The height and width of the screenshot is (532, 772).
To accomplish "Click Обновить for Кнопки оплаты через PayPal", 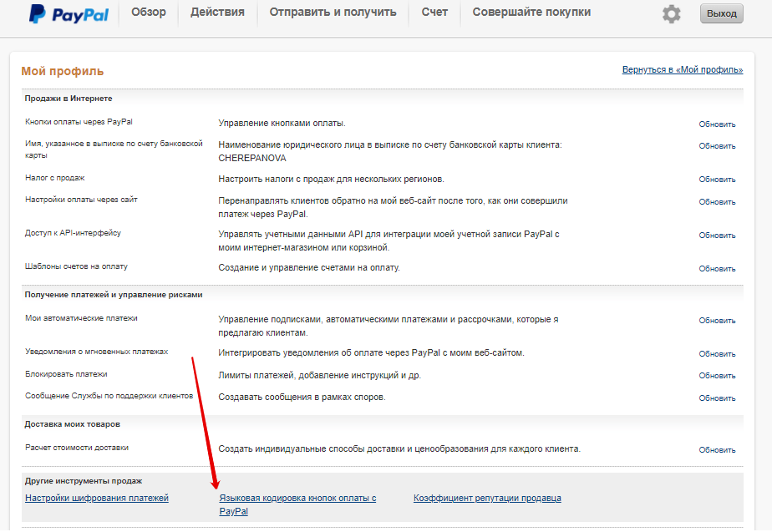I will tap(717, 124).
